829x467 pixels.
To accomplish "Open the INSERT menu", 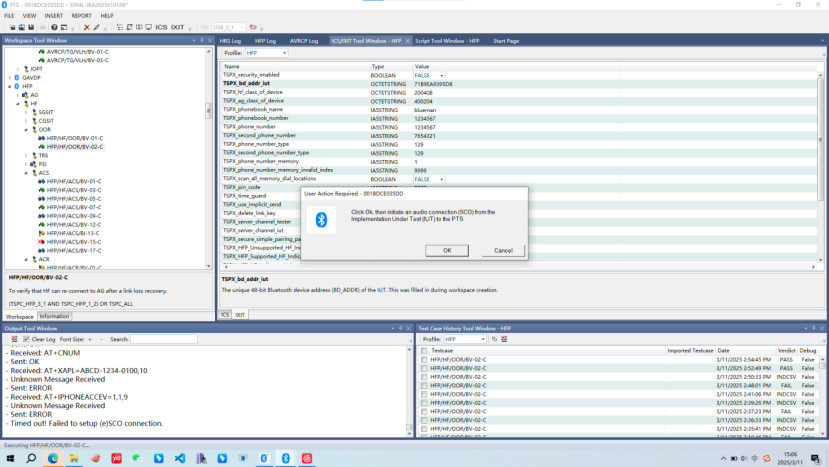I will [x=53, y=16].
